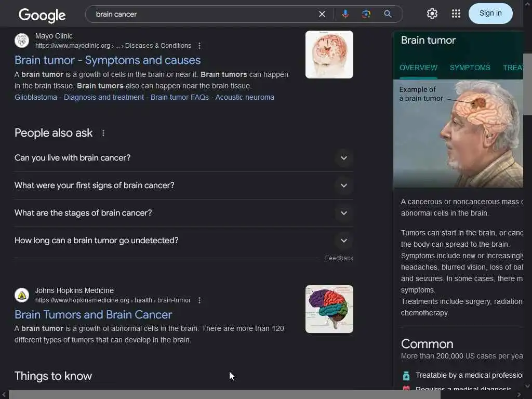Click the 'Example of a brain tumor' image

pyautogui.click(x=458, y=134)
